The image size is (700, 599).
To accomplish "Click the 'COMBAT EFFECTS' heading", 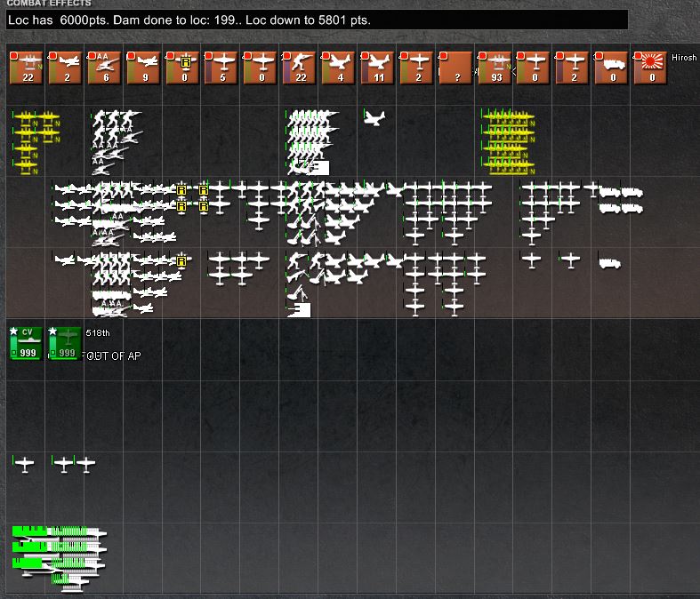I will [49, 4].
